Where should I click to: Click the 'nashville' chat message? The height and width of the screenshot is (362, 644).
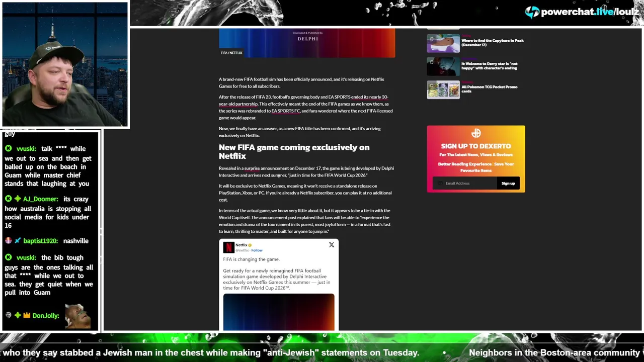coord(75,241)
